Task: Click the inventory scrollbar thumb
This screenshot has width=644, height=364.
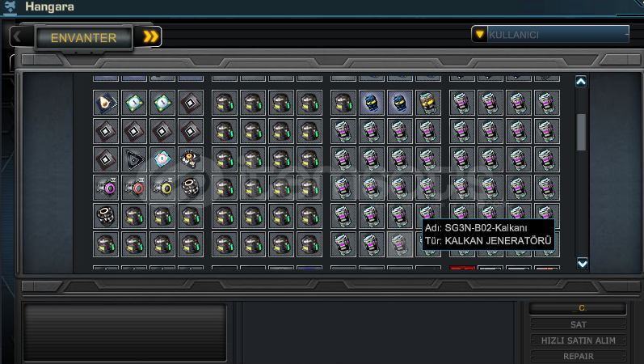Action: (x=581, y=132)
